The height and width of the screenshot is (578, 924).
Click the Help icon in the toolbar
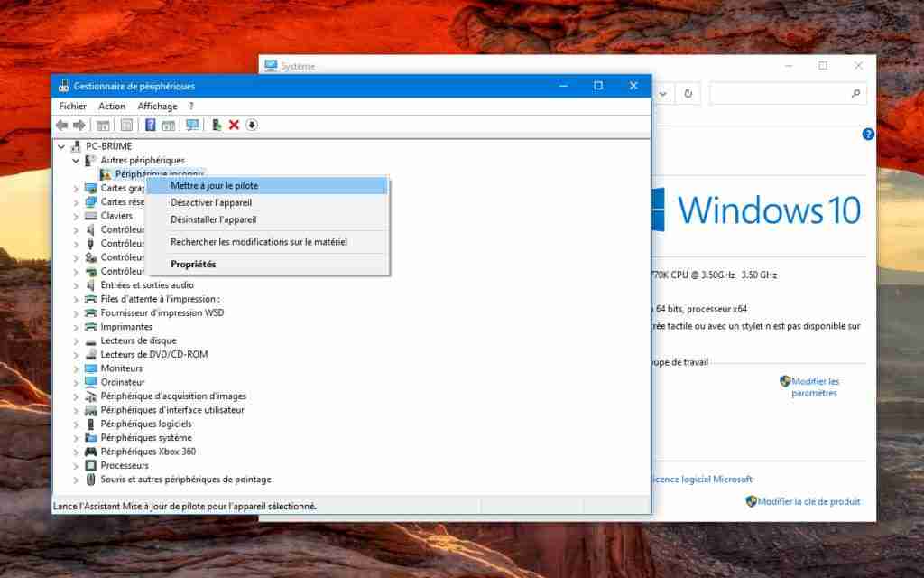point(150,125)
